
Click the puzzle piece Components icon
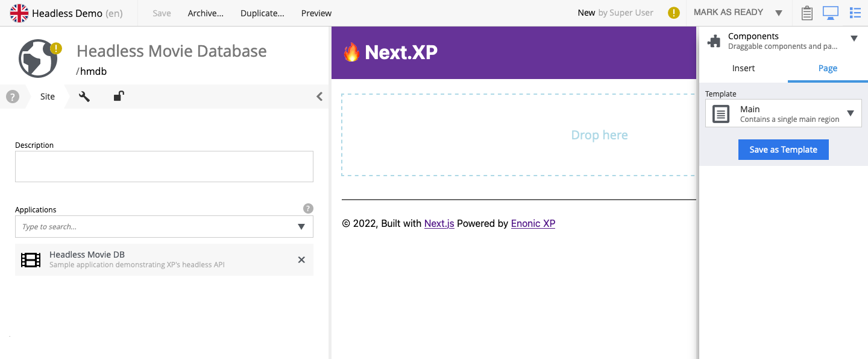point(714,41)
